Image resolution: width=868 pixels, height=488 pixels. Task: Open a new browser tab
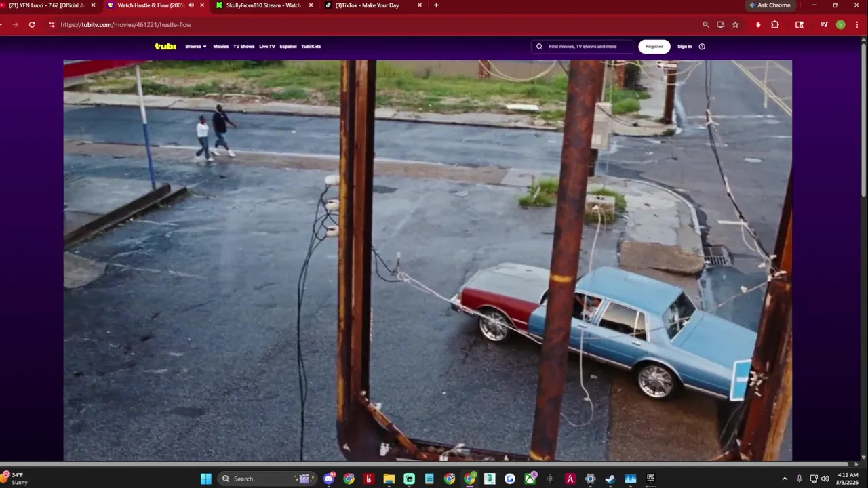(x=436, y=5)
